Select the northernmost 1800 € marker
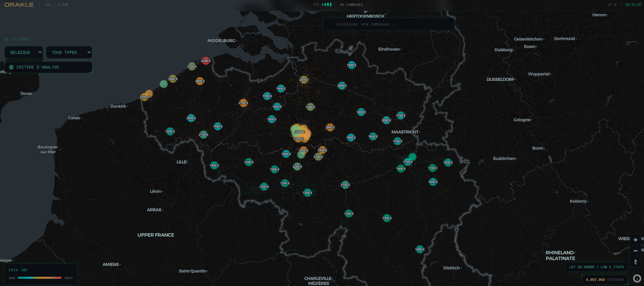Image resolution: width=644 pixels, height=286 pixels. tap(351, 65)
